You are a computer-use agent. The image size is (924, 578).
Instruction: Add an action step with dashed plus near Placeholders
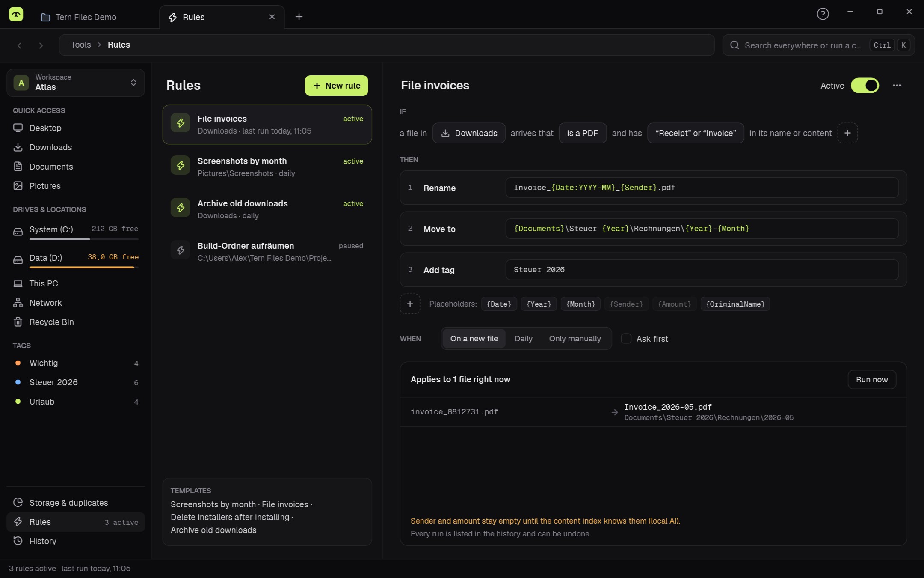[410, 304]
